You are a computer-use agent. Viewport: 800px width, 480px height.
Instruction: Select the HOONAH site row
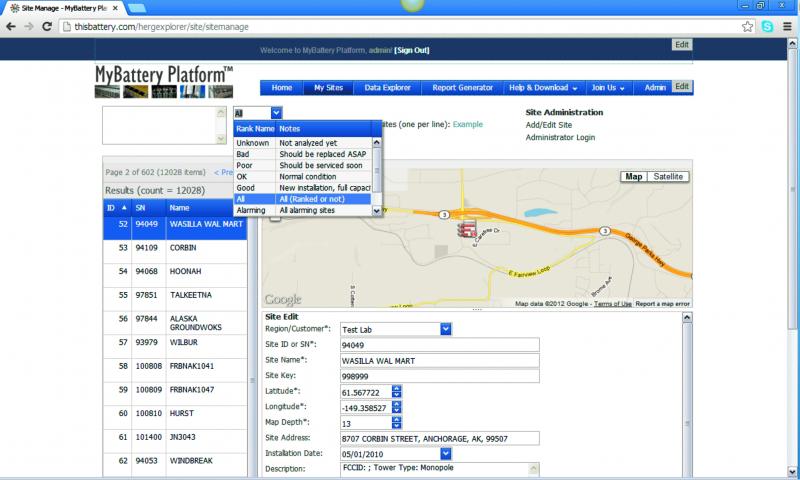(x=175, y=275)
